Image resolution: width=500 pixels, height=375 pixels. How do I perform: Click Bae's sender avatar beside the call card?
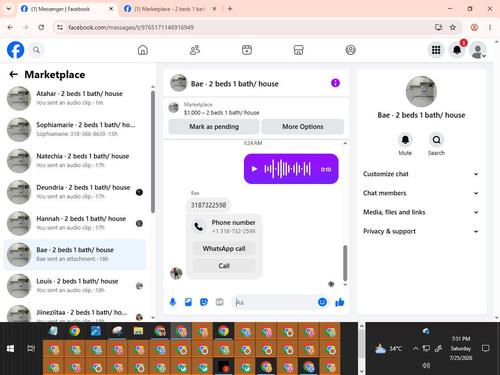[176, 273]
